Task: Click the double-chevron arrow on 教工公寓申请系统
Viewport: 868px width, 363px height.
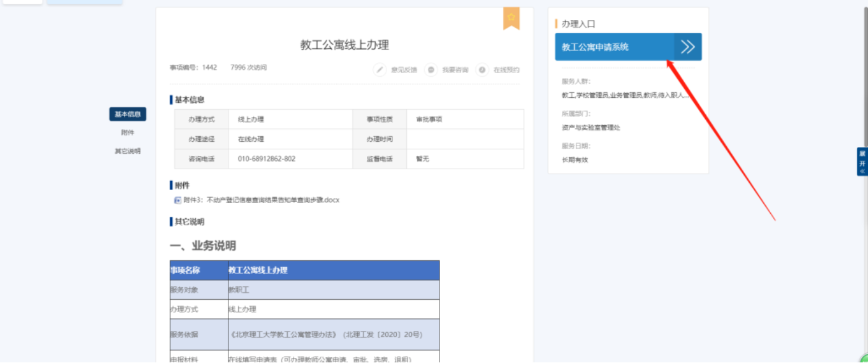Action: (688, 47)
